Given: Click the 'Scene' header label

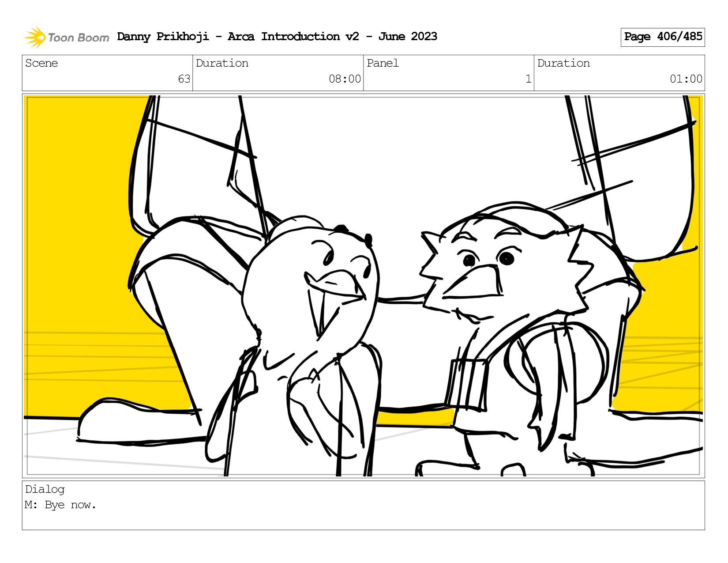Looking at the screenshot, I should coord(41,63).
